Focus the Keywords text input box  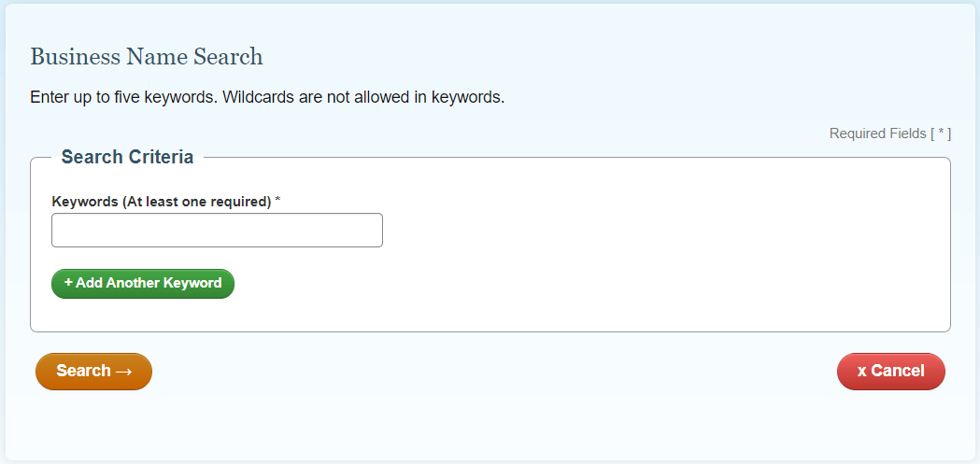(x=217, y=231)
